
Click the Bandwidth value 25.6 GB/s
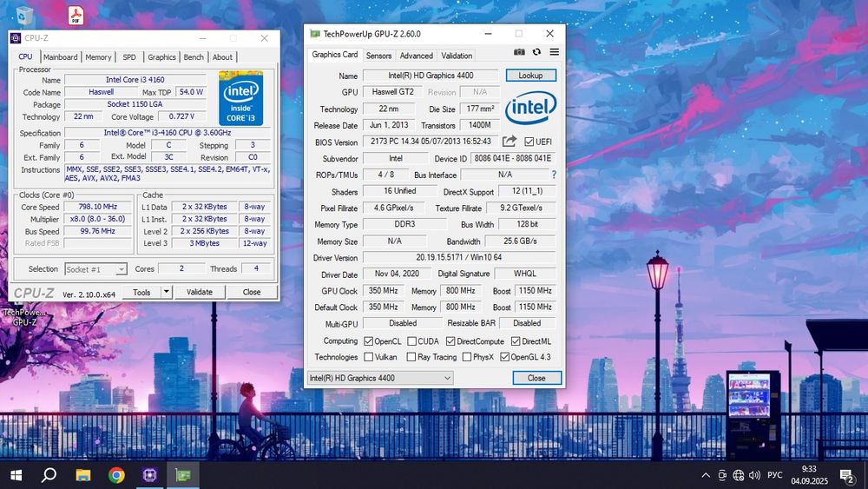point(520,241)
